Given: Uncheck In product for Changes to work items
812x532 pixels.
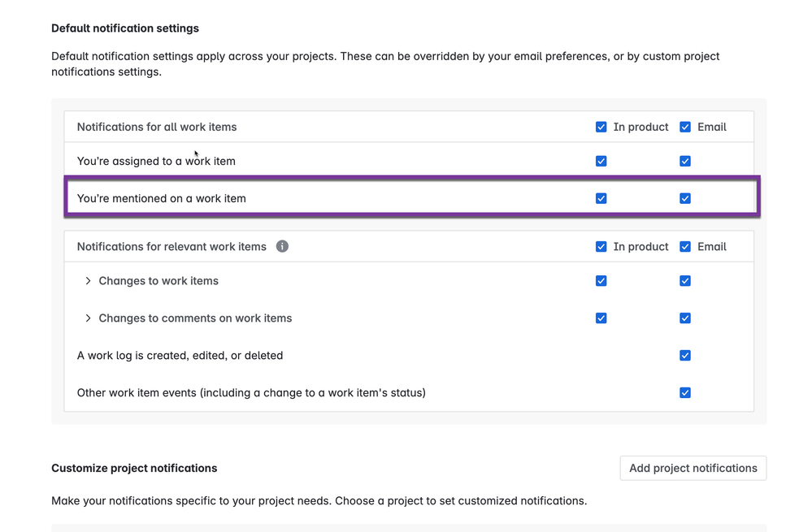Looking at the screenshot, I should (601, 281).
